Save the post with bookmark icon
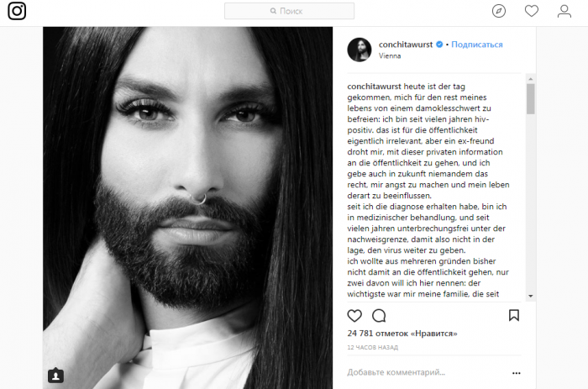 point(514,315)
